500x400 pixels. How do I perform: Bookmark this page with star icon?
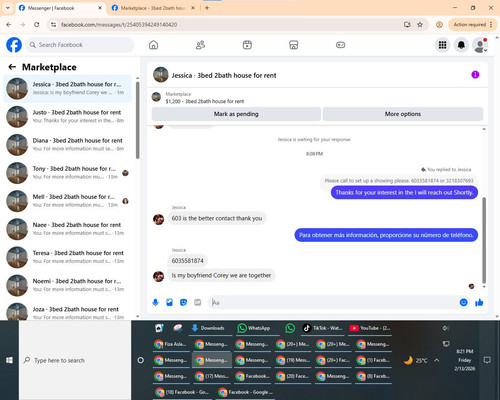(x=420, y=24)
